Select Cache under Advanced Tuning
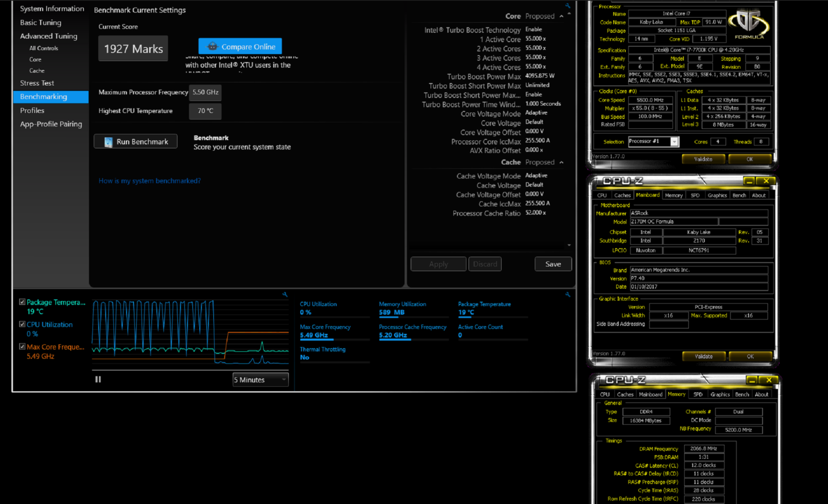Screen dimensions: 828x504 (37, 70)
